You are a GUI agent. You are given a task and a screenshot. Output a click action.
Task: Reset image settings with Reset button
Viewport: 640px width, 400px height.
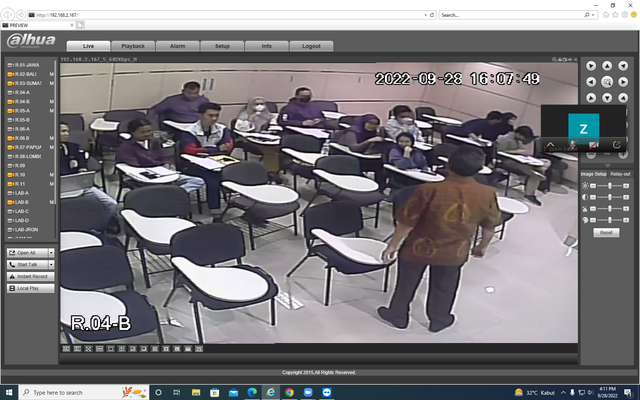pos(606,233)
